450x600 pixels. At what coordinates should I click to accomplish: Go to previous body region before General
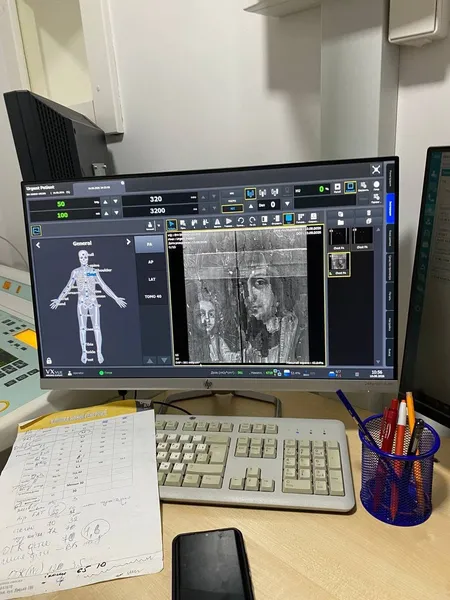coord(38,245)
